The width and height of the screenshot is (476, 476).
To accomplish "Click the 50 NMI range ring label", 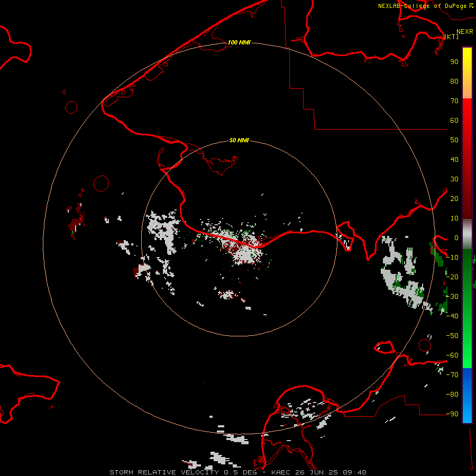I will [x=239, y=140].
